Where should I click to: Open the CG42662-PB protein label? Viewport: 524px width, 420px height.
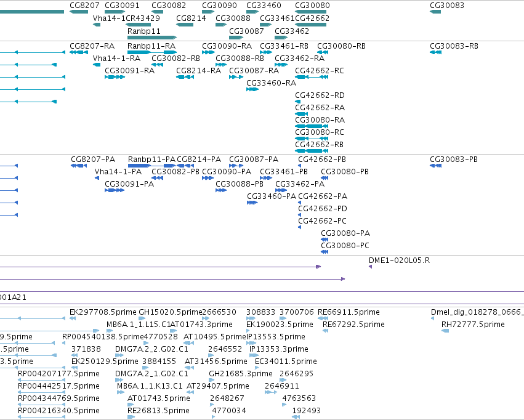point(322,159)
